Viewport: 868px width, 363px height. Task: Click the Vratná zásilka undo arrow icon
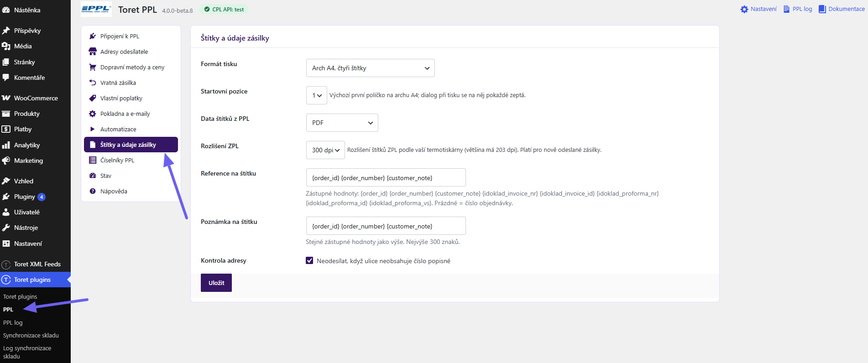(x=93, y=83)
